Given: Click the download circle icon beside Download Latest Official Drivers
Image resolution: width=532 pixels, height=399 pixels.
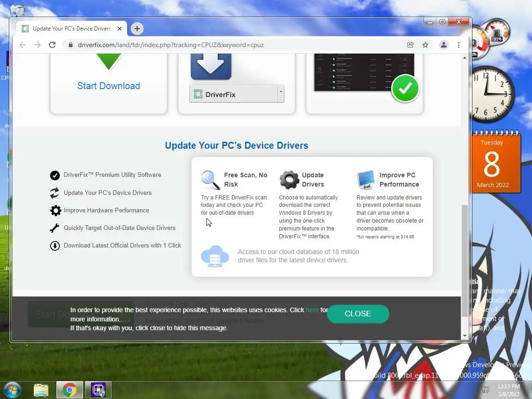Looking at the screenshot, I should (55, 246).
